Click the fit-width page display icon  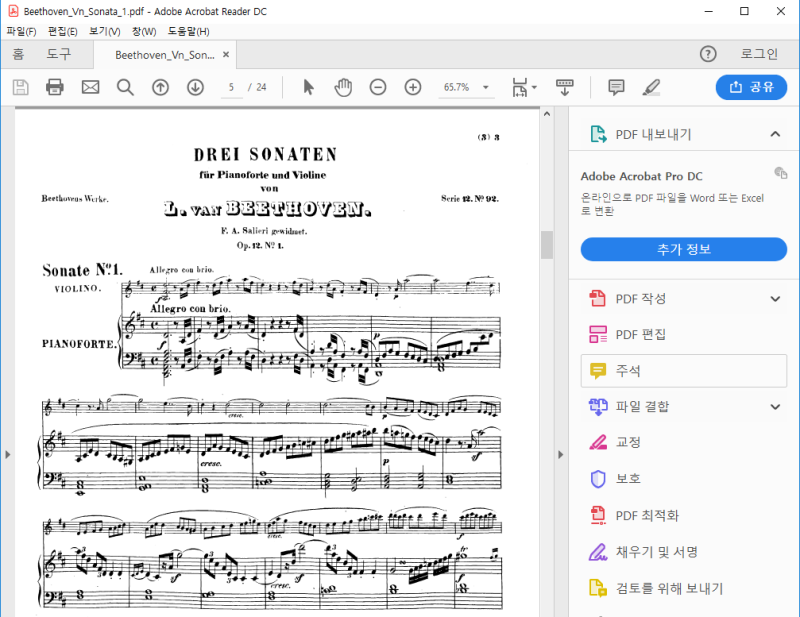coord(519,87)
